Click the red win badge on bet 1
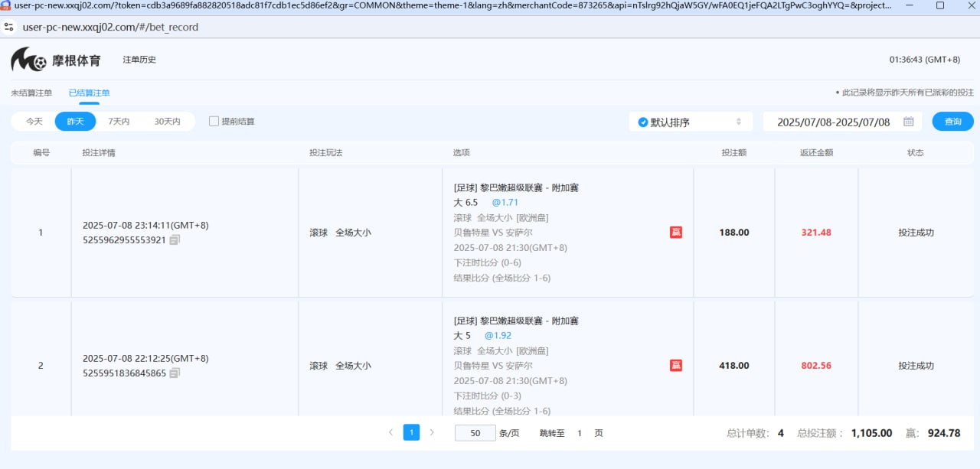The width and height of the screenshot is (980, 469). tap(676, 233)
